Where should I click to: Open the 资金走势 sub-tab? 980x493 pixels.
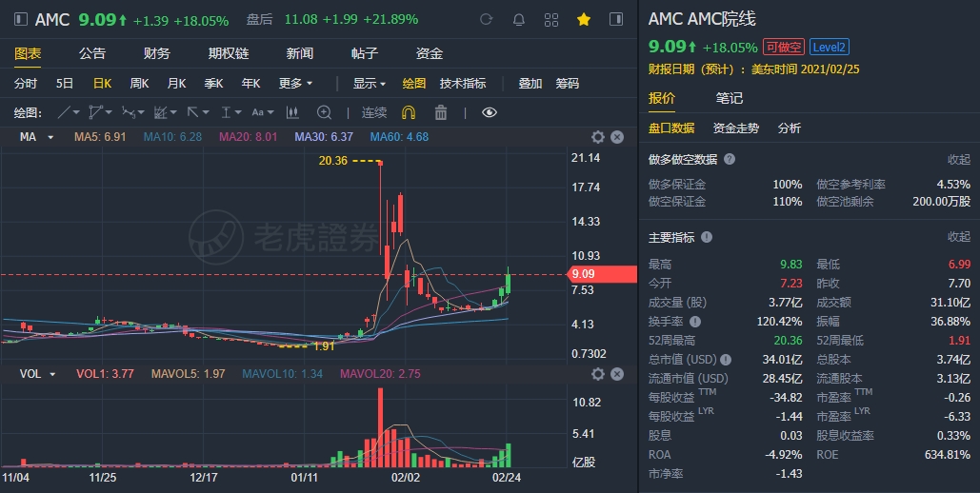click(x=736, y=128)
